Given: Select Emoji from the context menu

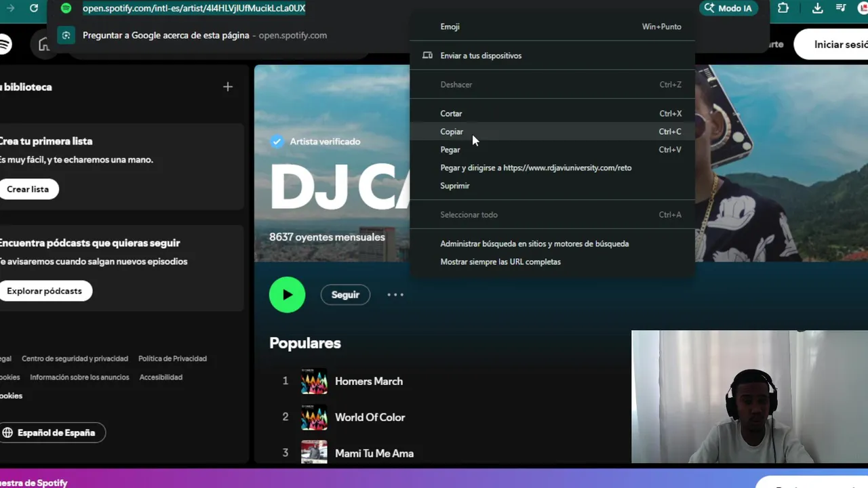Looking at the screenshot, I should pyautogui.click(x=552, y=26).
